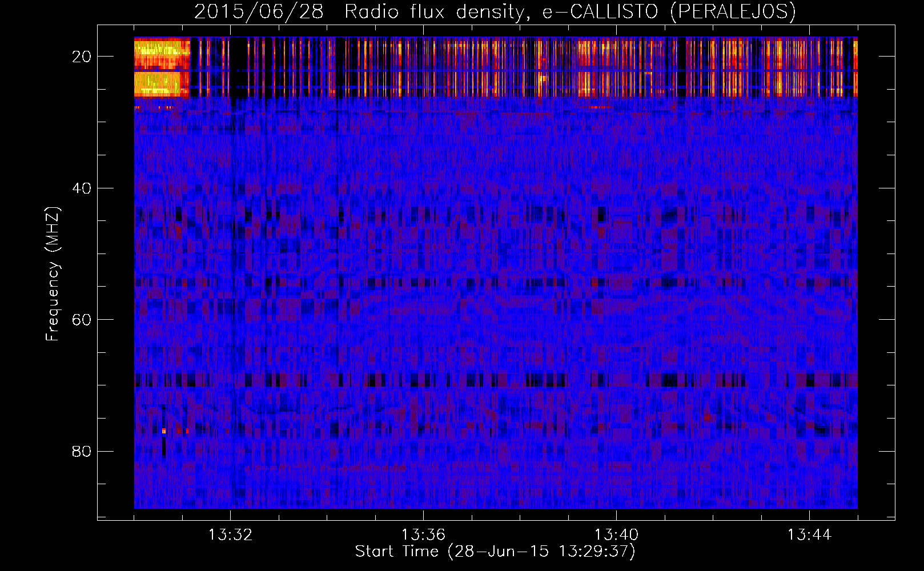Click the "13:40" time tick label

616,535
